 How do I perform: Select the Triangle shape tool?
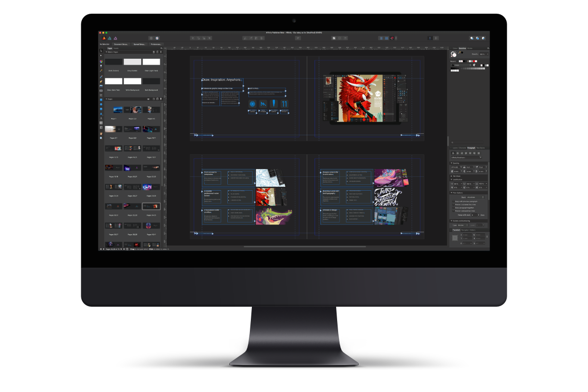coord(101,114)
